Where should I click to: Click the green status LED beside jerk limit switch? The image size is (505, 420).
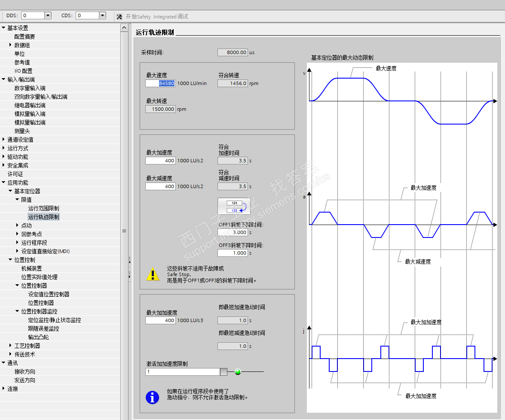pos(238,372)
